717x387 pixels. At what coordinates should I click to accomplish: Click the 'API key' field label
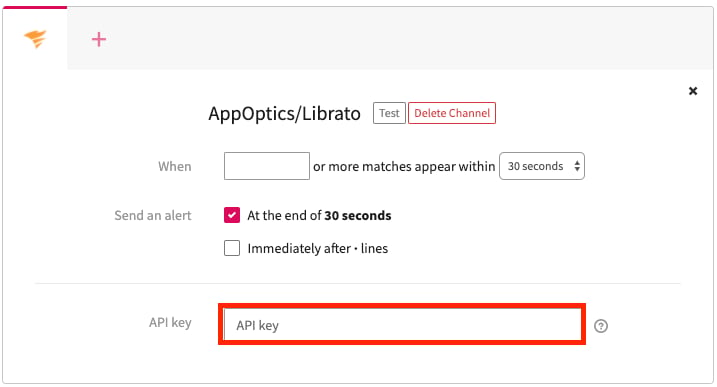tap(170, 322)
